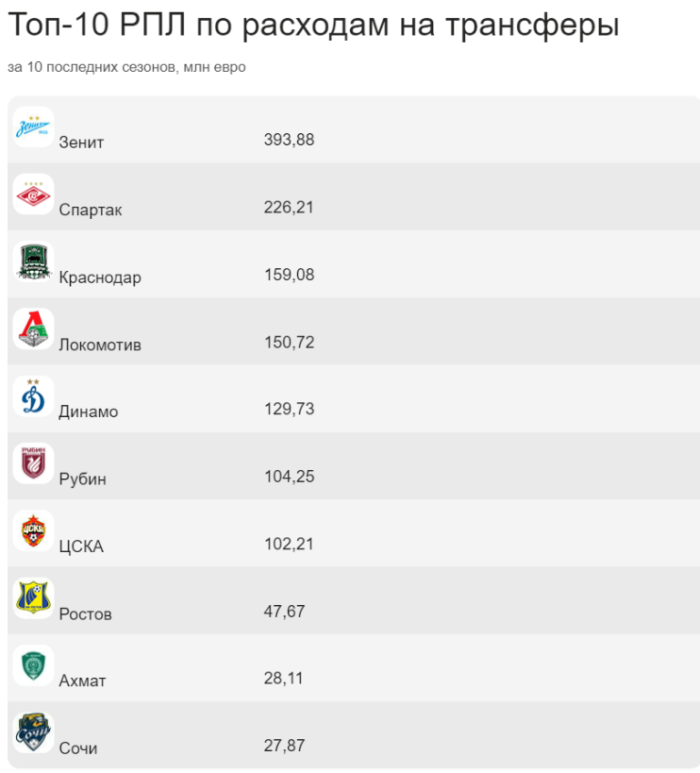Click the Сочи team name
Viewport: 700px width, 773px height.
(x=78, y=748)
